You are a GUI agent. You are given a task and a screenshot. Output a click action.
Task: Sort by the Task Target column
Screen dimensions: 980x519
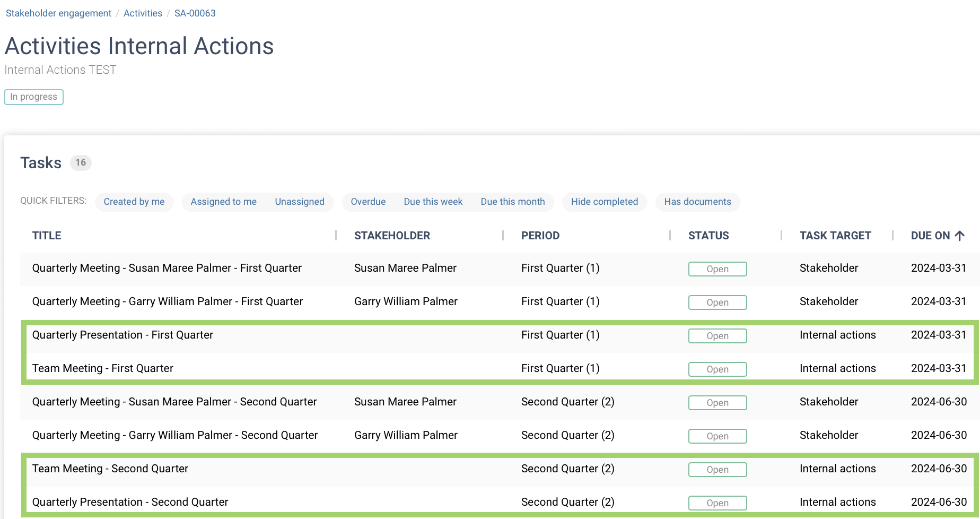point(835,236)
